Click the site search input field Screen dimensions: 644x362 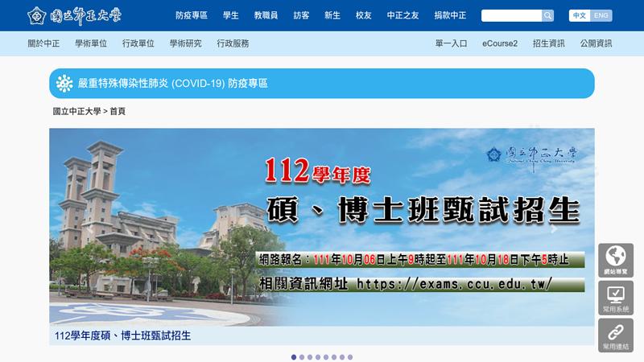(511, 15)
